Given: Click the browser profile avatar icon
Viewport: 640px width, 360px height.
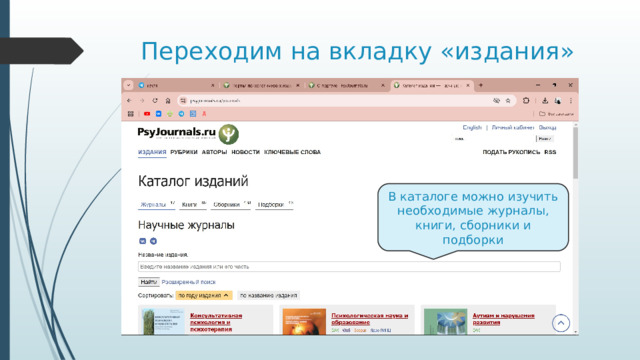Looking at the screenshot, I should pyautogui.click(x=558, y=100).
